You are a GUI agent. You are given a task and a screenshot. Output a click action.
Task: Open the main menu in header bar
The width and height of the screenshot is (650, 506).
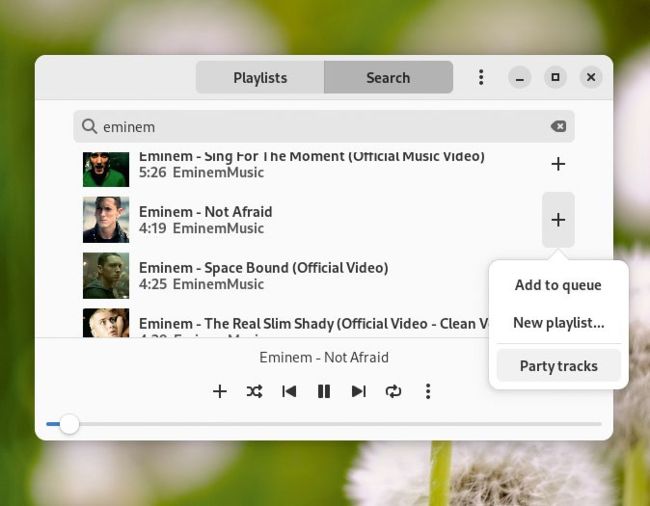481,77
